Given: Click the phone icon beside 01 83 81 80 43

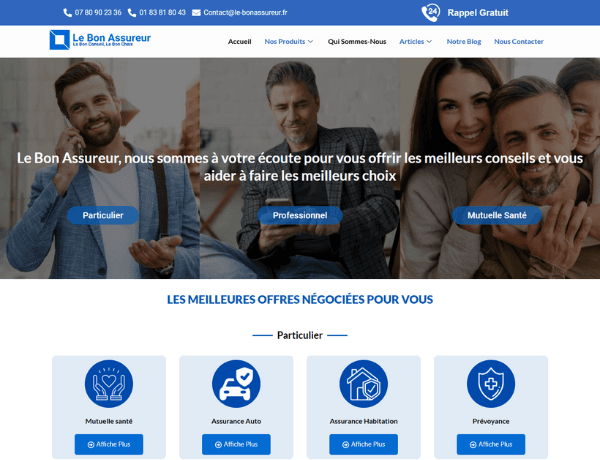Looking at the screenshot, I should pos(132,13).
